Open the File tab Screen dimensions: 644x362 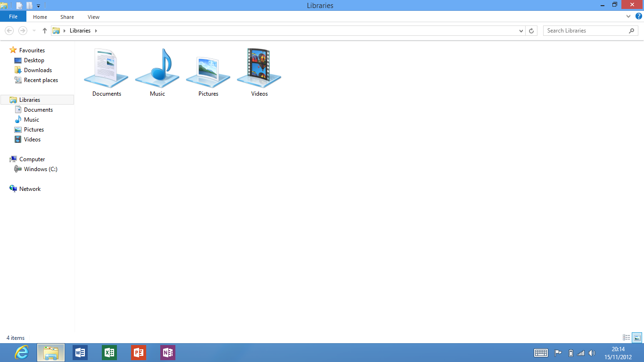[13, 16]
